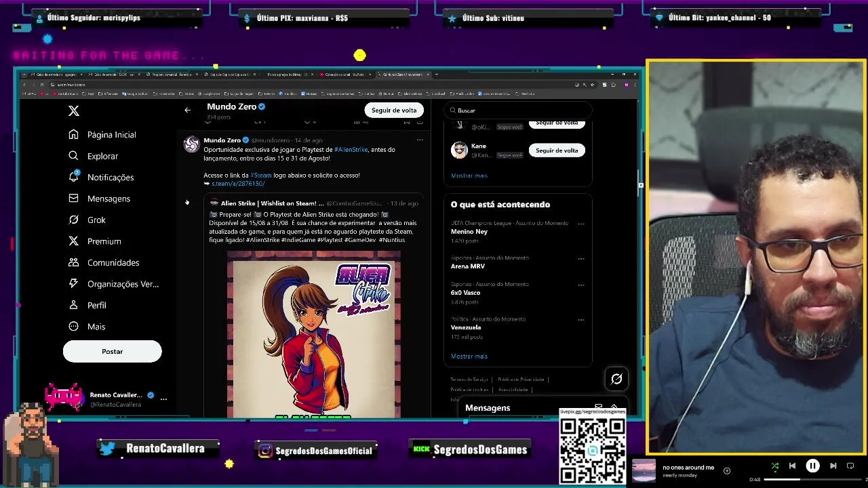Open Grok from the sidebar
Screen dimensions: 868x488
point(87,220)
